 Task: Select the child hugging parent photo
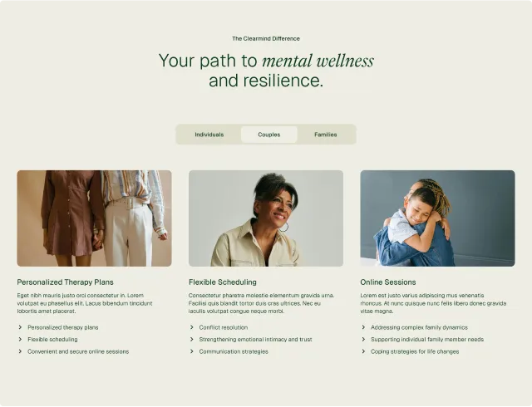pos(438,218)
